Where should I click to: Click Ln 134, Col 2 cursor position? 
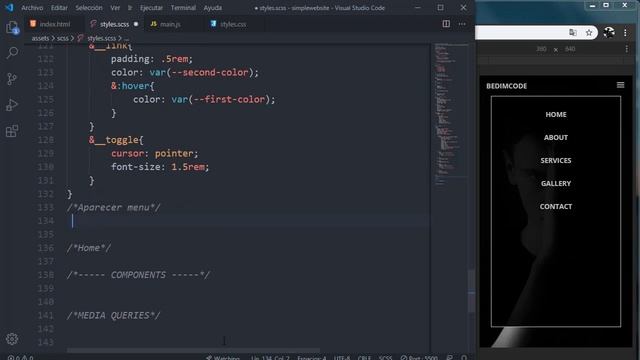point(270,357)
